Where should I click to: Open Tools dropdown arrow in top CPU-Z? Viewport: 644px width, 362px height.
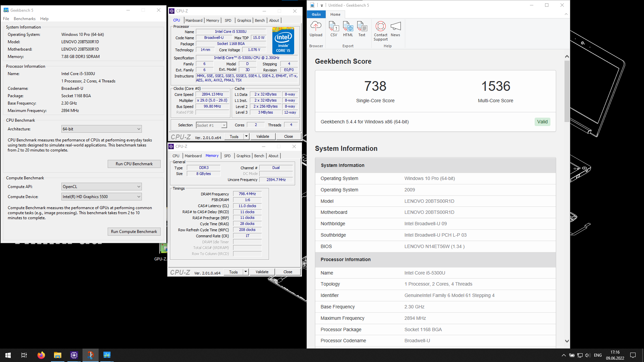click(246, 136)
